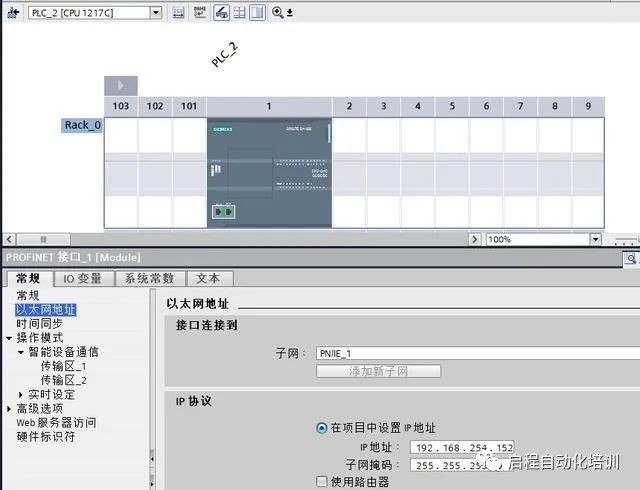This screenshot has height=490, width=640.
Task: Select slot header 2
Action: click(349, 106)
